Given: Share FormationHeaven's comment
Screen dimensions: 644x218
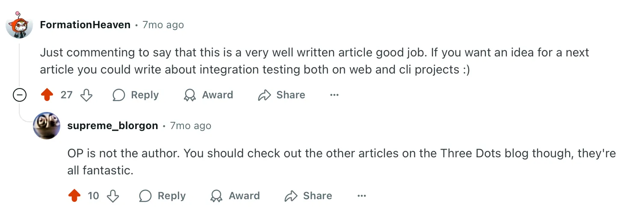Looking at the screenshot, I should [282, 95].
